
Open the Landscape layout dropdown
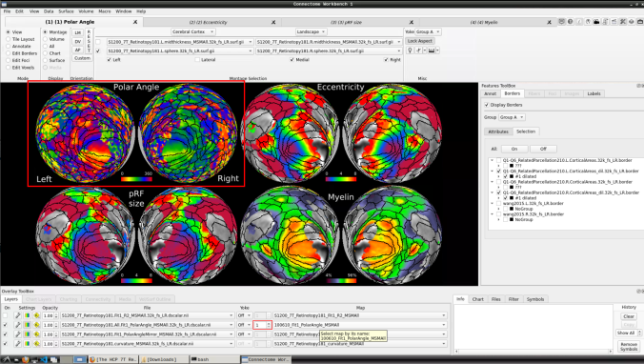click(x=311, y=31)
